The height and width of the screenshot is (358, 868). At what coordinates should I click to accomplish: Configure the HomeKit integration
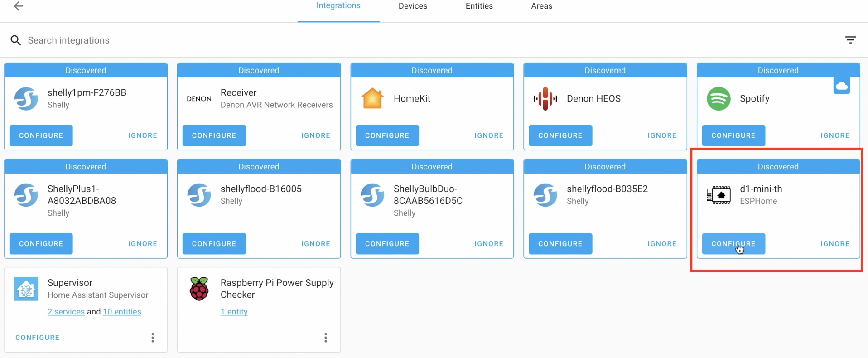click(387, 135)
